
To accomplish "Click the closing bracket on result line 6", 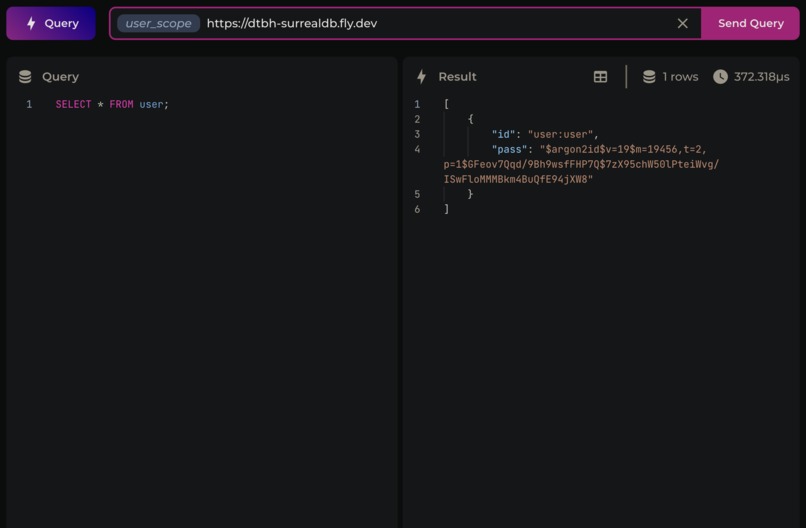I will tap(446, 209).
